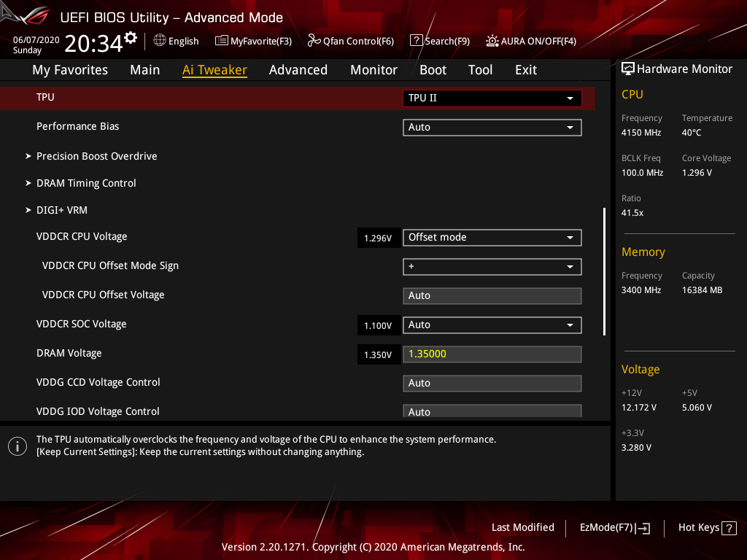Open the Monitor tab
Image resolution: width=747 pixels, height=560 pixels.
[373, 70]
